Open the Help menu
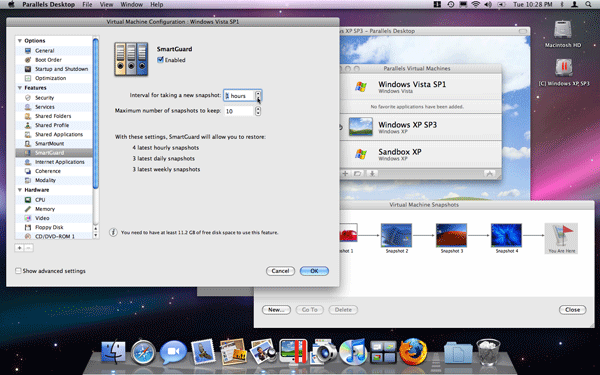600x375 pixels. [x=157, y=5]
